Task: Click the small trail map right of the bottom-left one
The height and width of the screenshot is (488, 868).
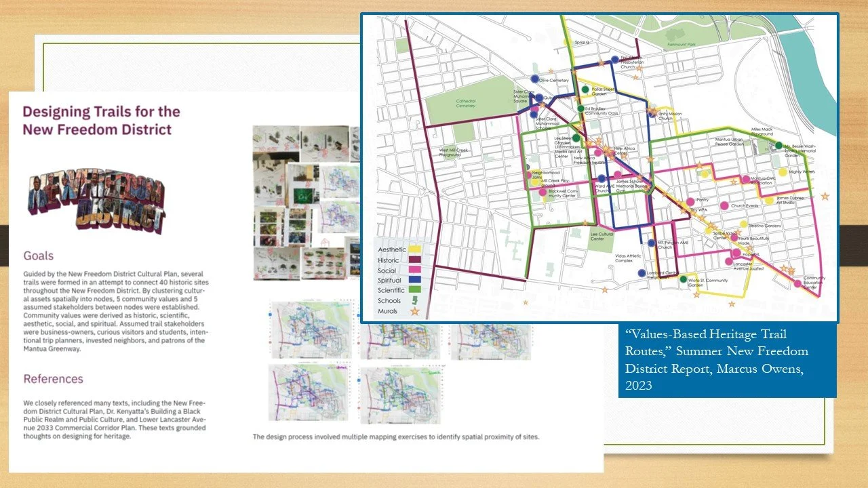Action: (x=400, y=396)
